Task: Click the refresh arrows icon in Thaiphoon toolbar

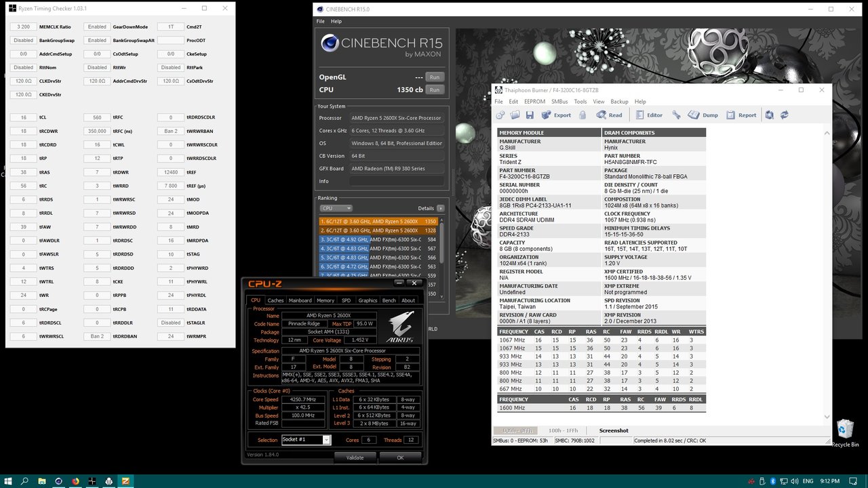Action: click(785, 115)
